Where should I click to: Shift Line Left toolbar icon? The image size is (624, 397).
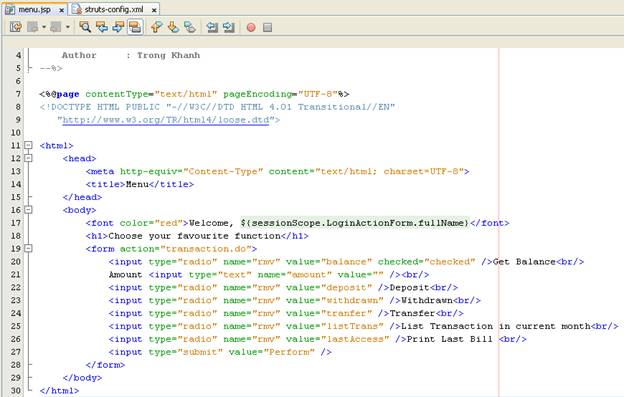(212, 27)
